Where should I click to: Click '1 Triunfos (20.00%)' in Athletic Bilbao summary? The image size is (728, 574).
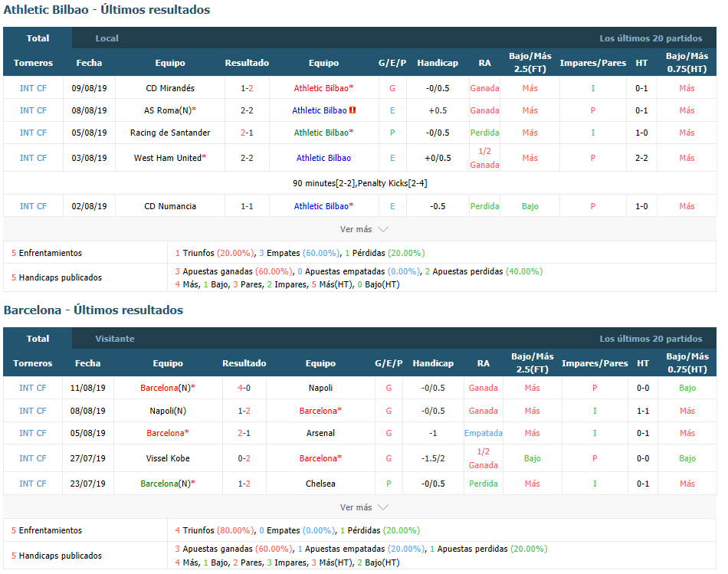tap(215, 253)
